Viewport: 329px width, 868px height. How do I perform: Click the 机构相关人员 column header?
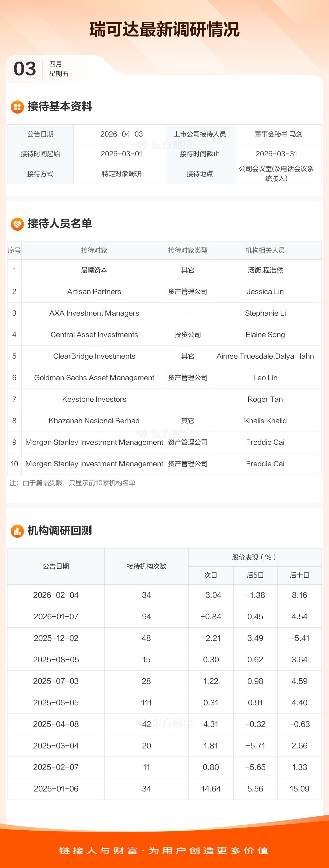tap(265, 250)
